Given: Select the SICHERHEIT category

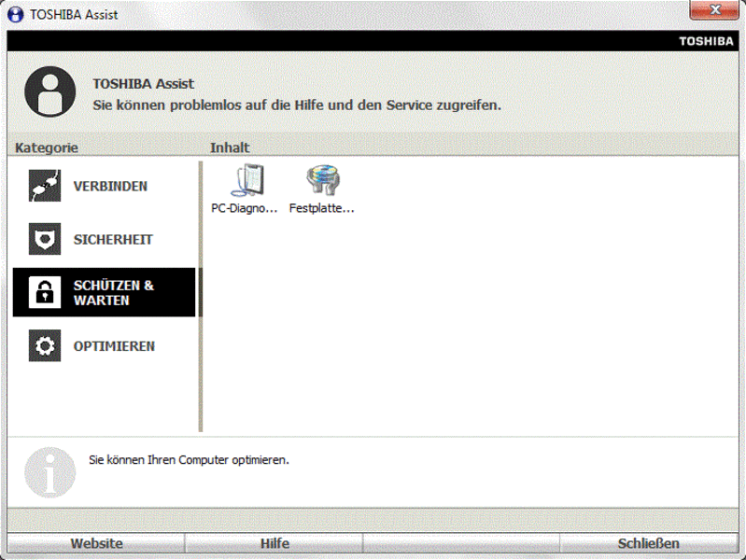Looking at the screenshot, I should click(105, 239).
